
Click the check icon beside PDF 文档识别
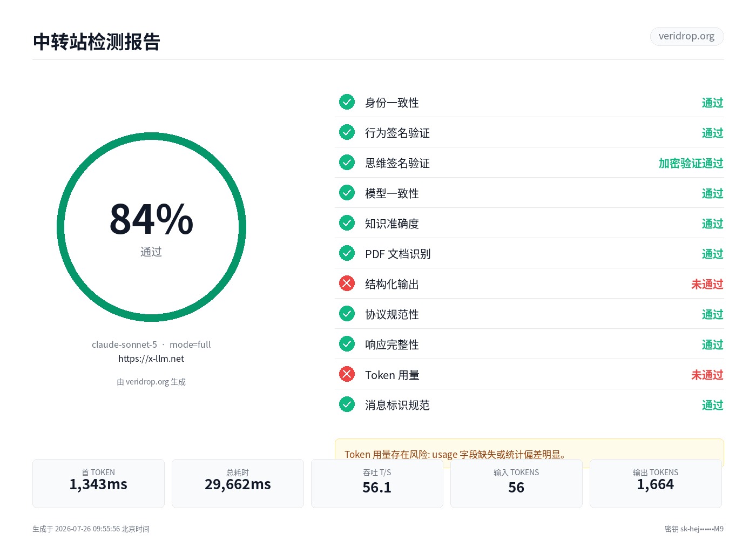coord(347,253)
